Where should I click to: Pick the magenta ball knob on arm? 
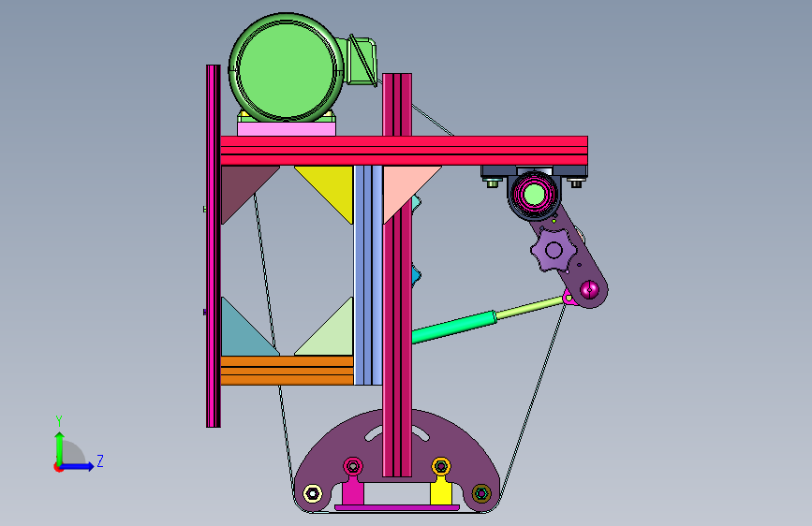[x=589, y=289]
